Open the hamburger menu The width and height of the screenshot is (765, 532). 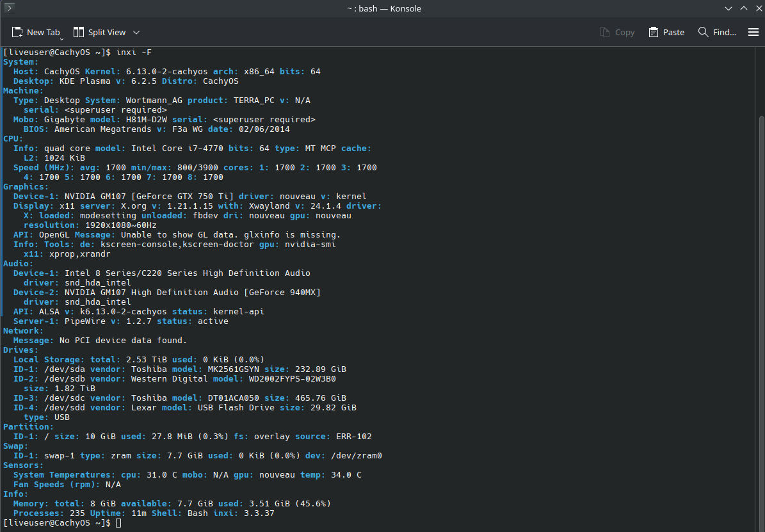[x=753, y=32]
